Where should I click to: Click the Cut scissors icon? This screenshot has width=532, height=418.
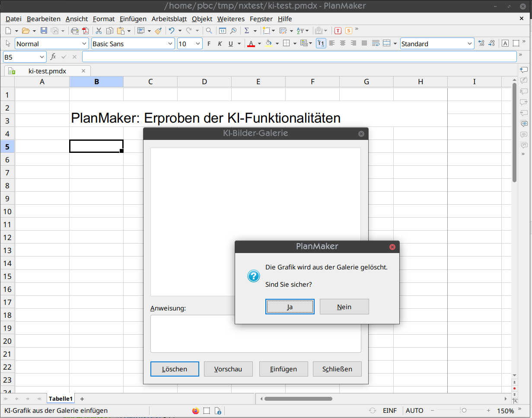(x=99, y=31)
